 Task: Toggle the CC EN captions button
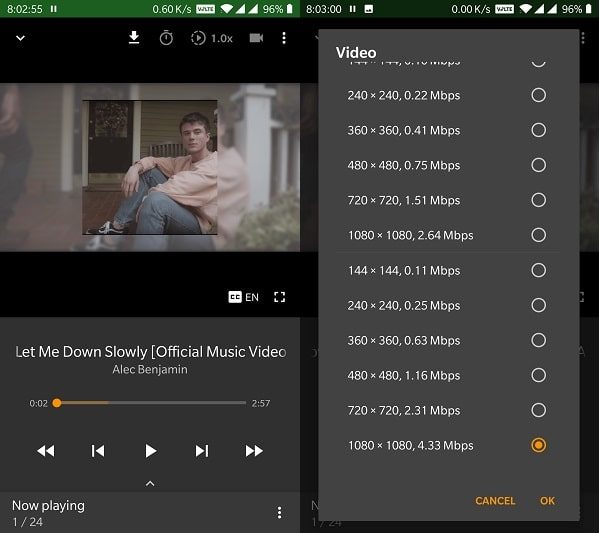[x=243, y=297]
